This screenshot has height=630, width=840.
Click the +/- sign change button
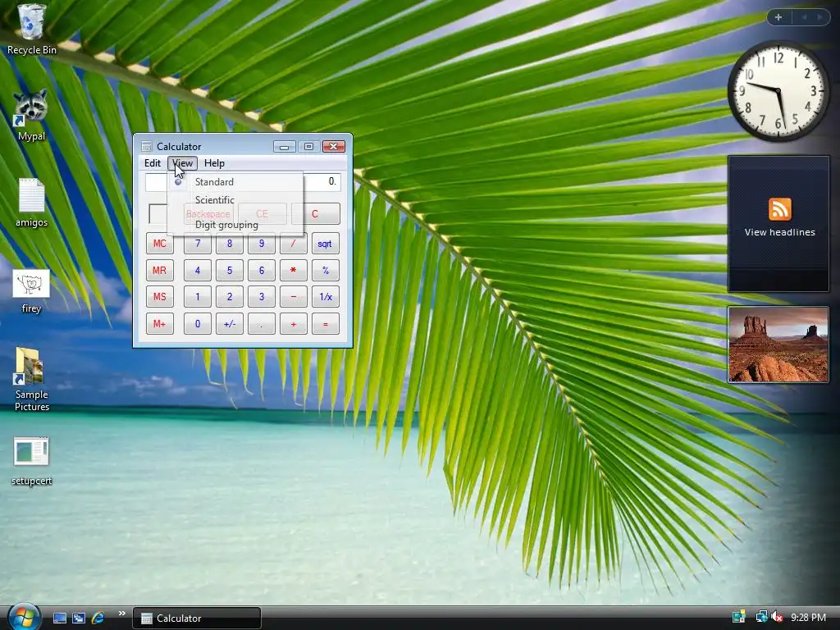coord(230,323)
